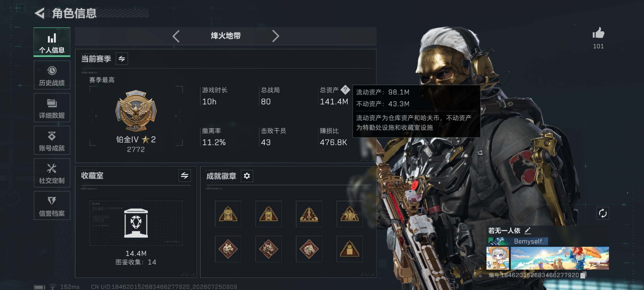The width and height of the screenshot is (644, 290).
Task: Open the 详细数据 tab
Action: pos(52,107)
